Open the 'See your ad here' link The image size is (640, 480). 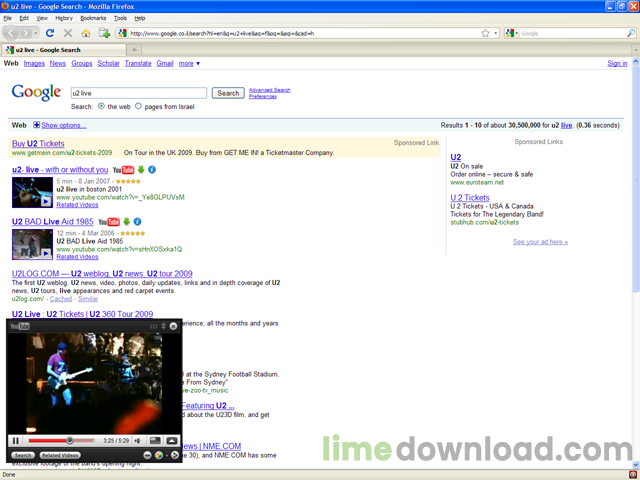pos(540,242)
